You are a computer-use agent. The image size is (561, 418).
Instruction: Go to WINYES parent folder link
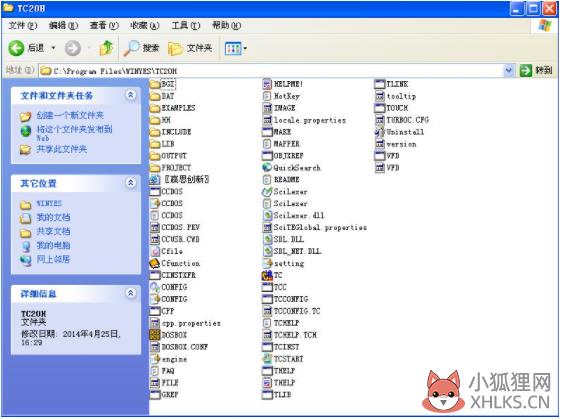[x=49, y=203]
